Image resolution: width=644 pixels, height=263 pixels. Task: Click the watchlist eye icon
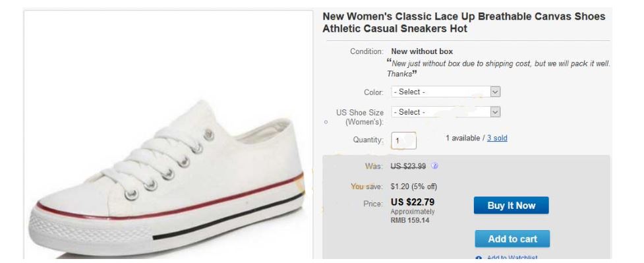[x=479, y=259]
